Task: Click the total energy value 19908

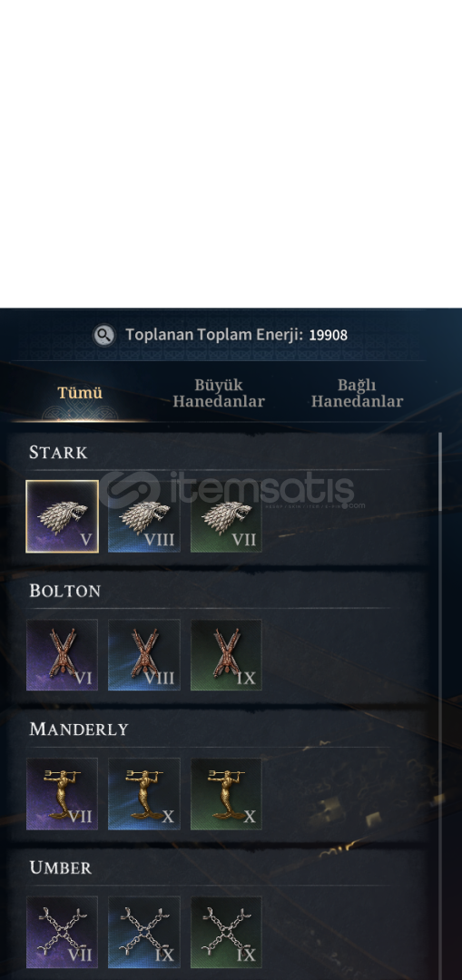Action: tap(329, 335)
